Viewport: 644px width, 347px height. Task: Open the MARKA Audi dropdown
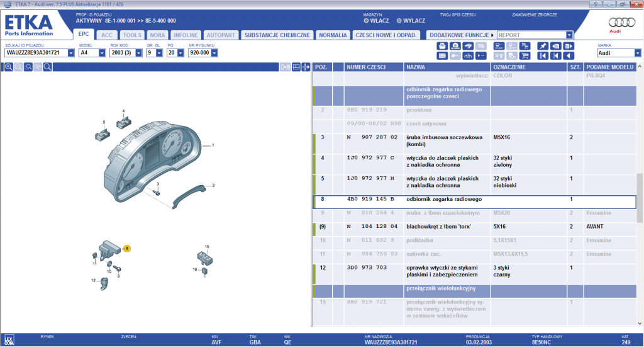[638, 53]
